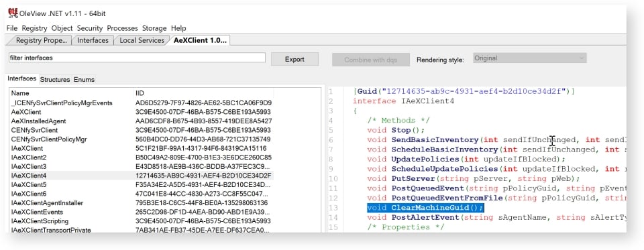Click the UpdatePolicies method line
Viewport: 644px width, 250px height.
pos(466,160)
